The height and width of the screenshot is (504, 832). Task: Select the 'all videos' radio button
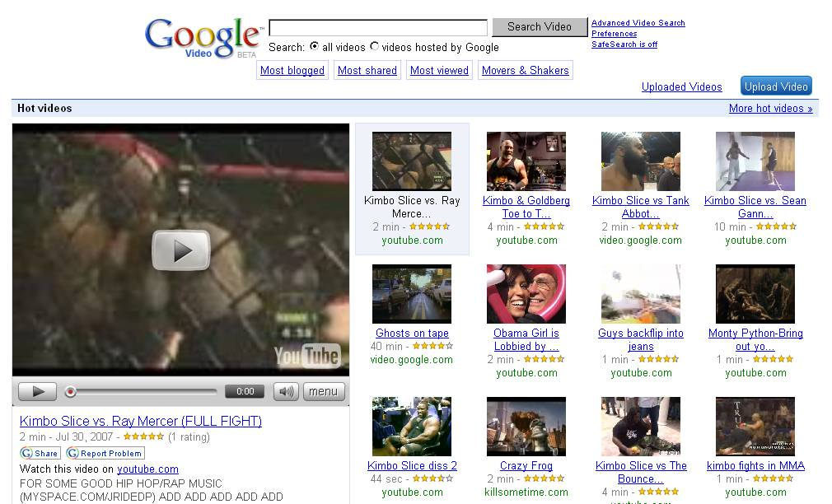click(316, 48)
